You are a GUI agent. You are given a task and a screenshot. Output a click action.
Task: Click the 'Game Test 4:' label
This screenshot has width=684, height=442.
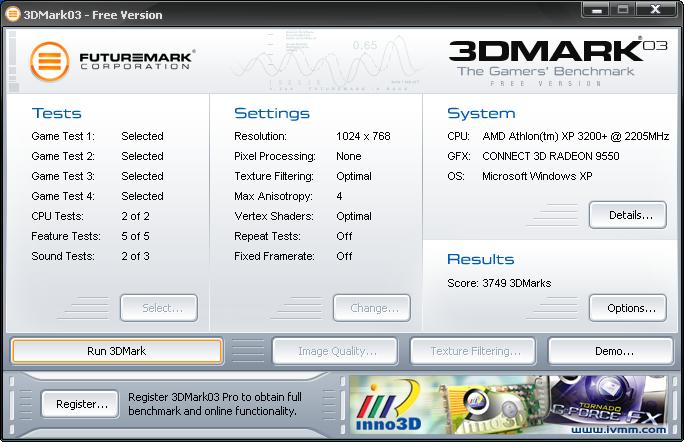tap(63, 196)
